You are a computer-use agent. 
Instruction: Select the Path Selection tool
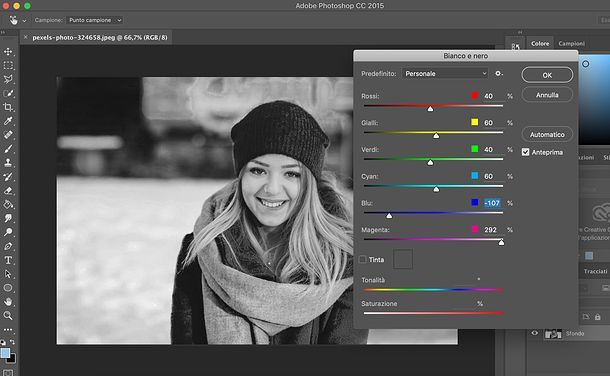click(x=8, y=274)
